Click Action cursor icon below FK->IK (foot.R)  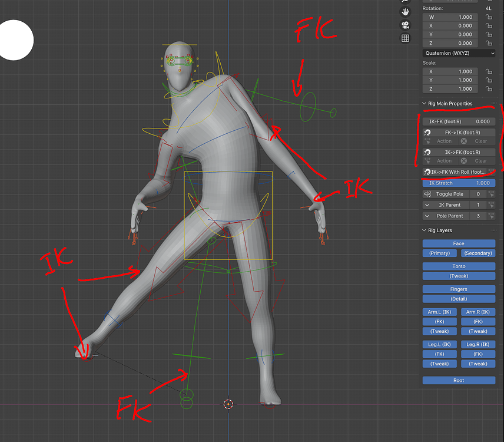(x=427, y=141)
